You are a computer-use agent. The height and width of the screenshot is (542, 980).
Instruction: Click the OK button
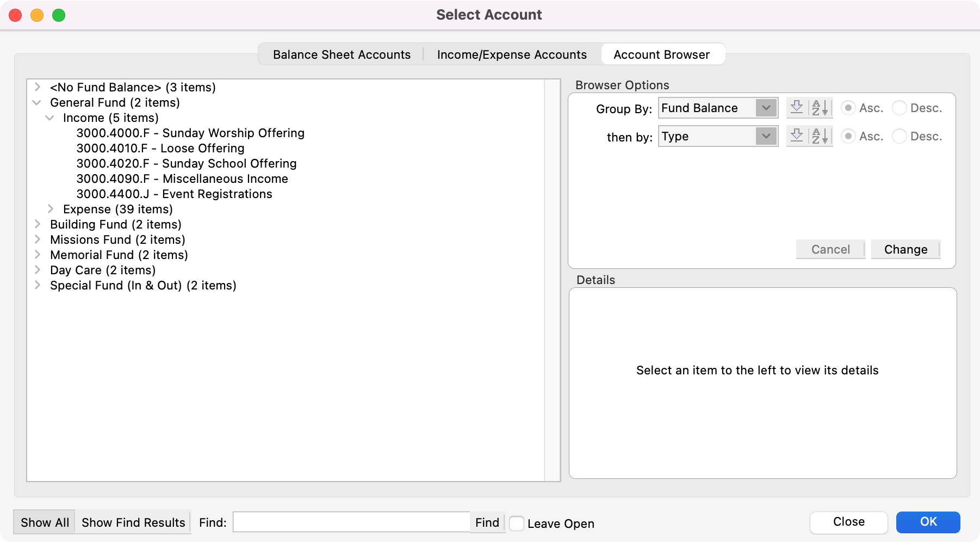[x=928, y=522]
